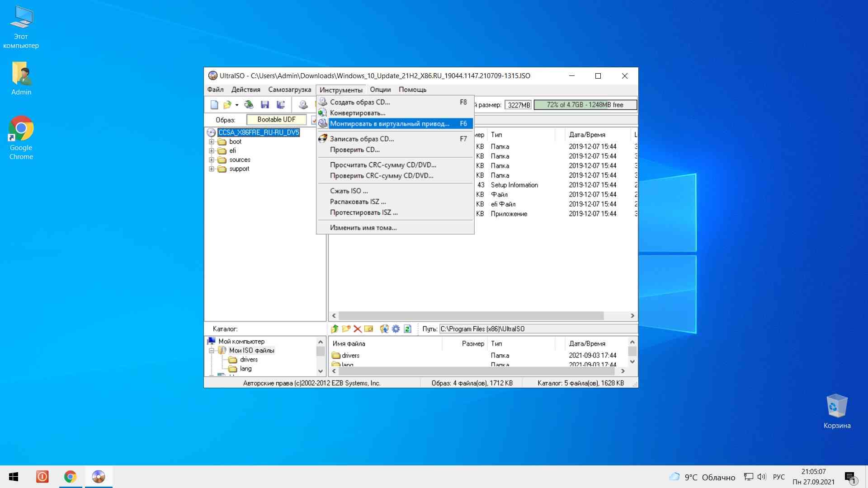Click the New folder icon in catalog toolbar
Screen dimensions: 868x488
[x=346, y=329]
